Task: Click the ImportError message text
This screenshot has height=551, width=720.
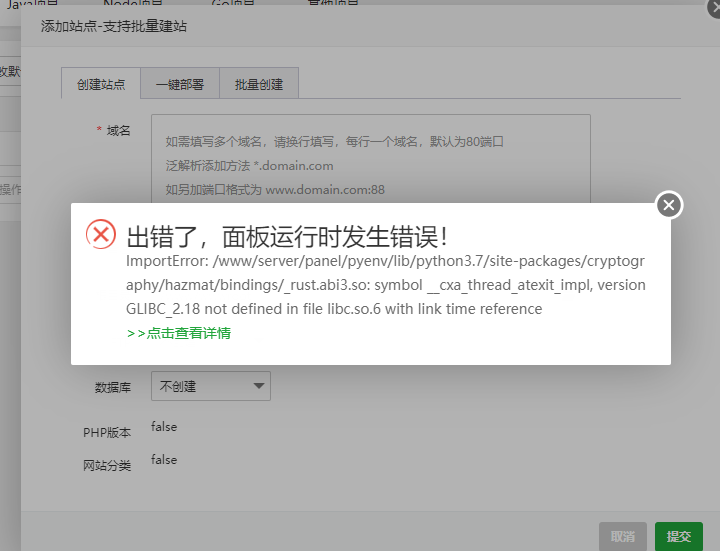Action: point(386,285)
